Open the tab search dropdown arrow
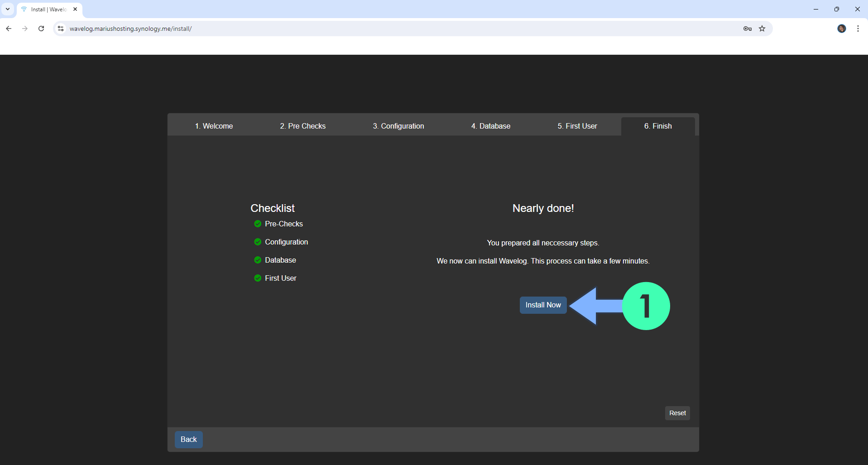868x465 pixels. [8, 9]
